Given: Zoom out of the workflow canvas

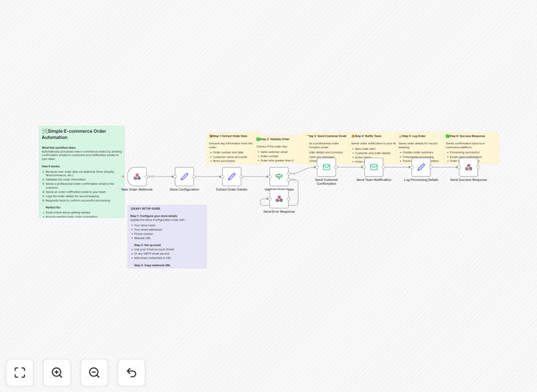Looking at the screenshot, I should click(x=94, y=373).
